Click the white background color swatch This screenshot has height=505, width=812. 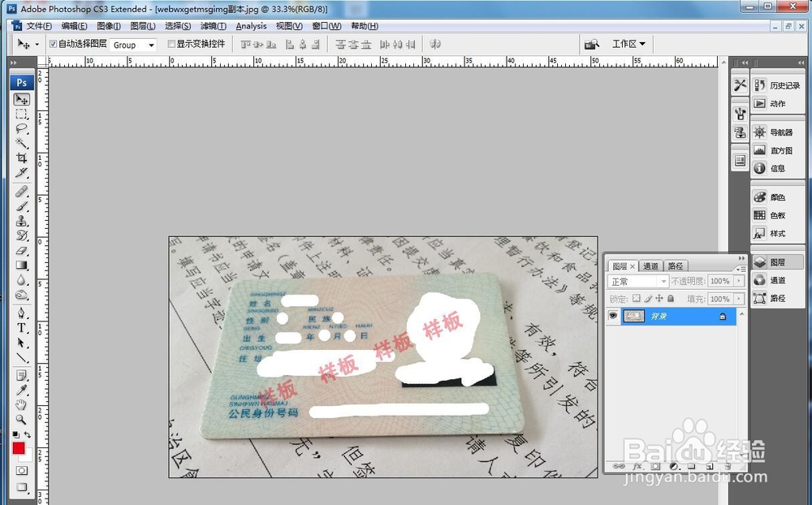28,455
